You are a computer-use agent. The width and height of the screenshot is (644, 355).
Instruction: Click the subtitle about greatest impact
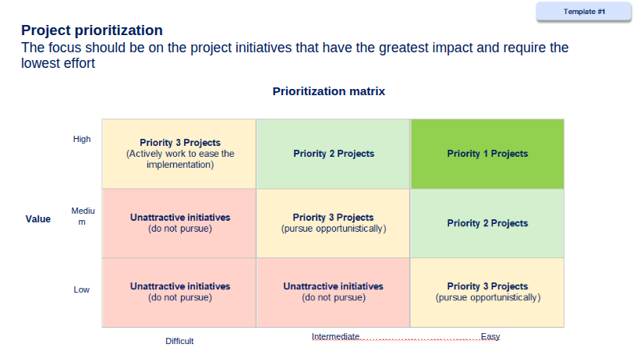[x=295, y=55]
